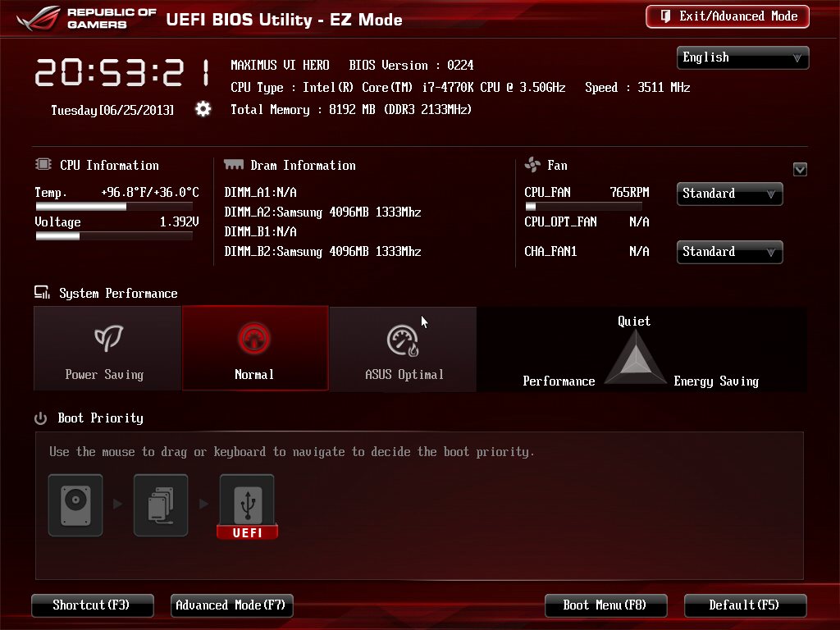The height and width of the screenshot is (630, 840).
Task: Open Shortcut (F3) menu
Action: 93,605
